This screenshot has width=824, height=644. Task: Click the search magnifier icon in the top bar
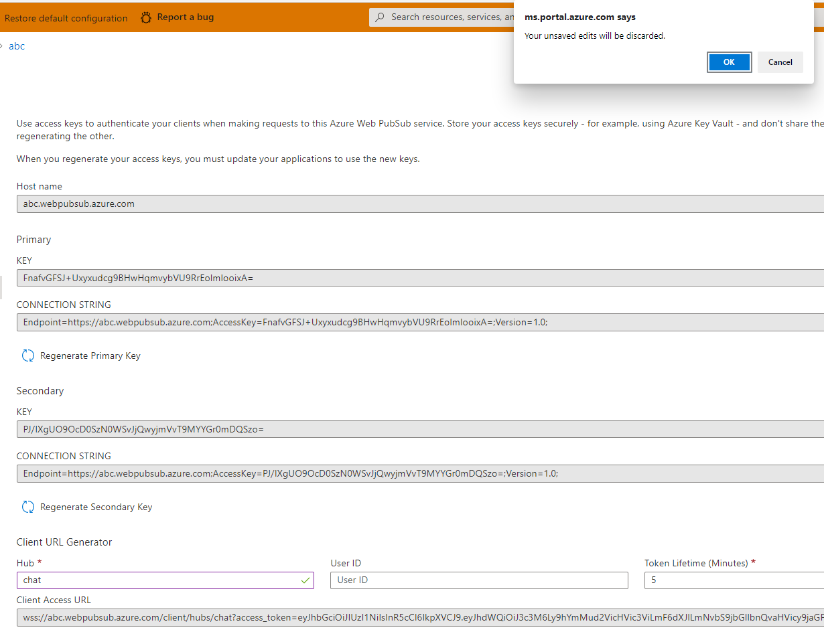point(379,17)
